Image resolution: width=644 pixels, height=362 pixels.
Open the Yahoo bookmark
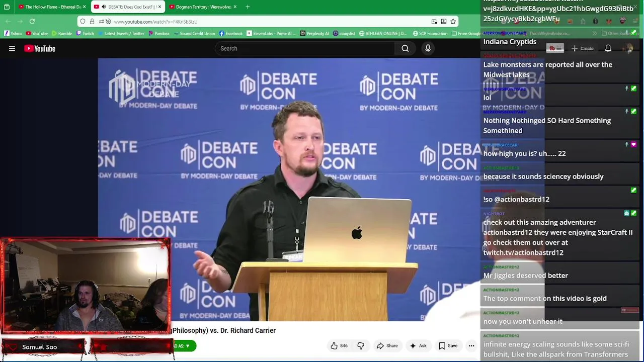[13, 34]
